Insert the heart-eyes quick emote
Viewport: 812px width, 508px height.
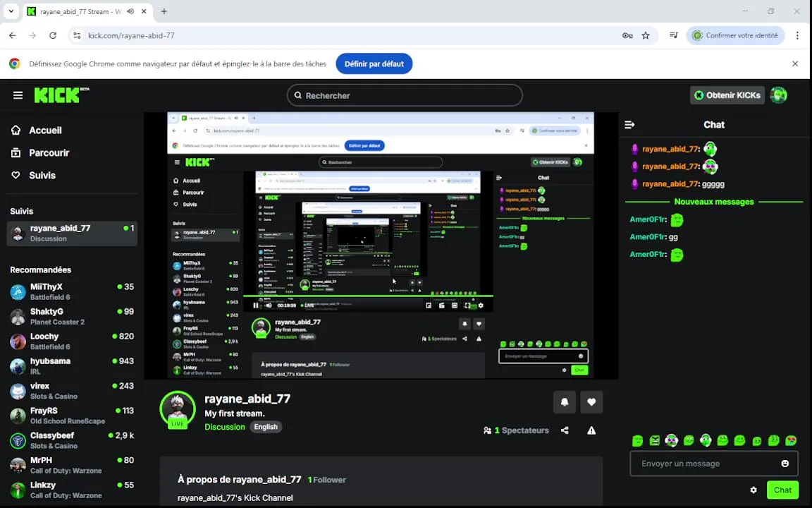pos(791,440)
